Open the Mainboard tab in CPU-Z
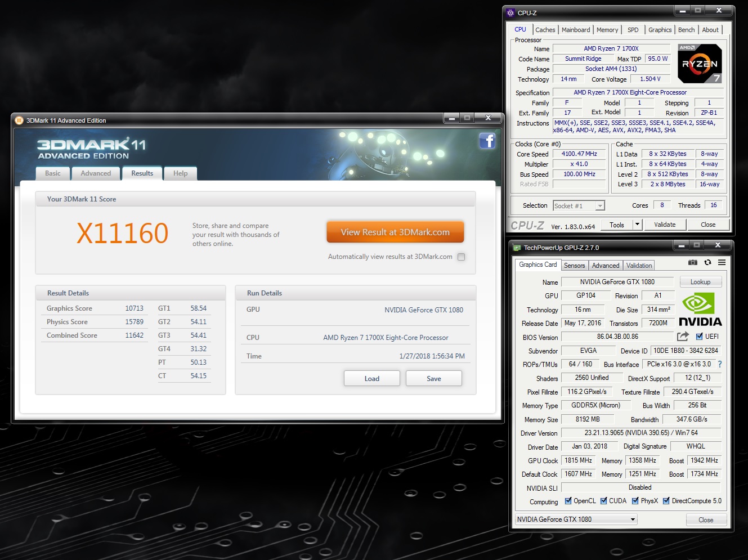748x560 pixels. click(576, 30)
